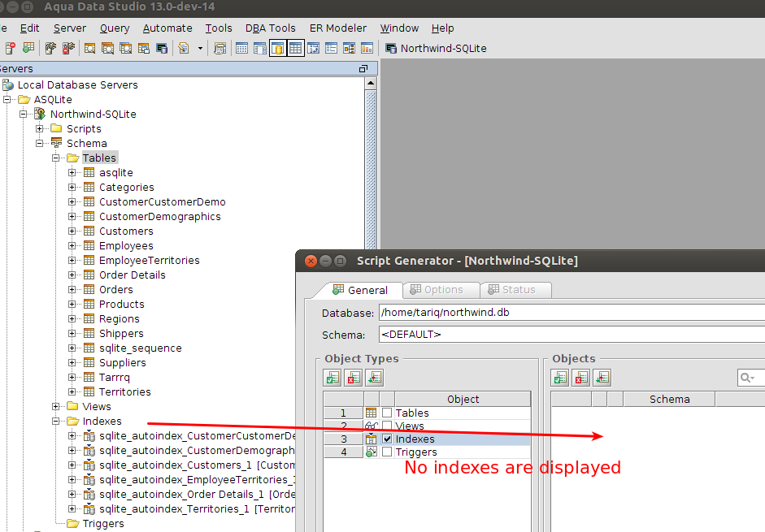Select sqlite_autoindex_Customers_1 index
The height and width of the screenshot is (532, 765).
(x=197, y=465)
